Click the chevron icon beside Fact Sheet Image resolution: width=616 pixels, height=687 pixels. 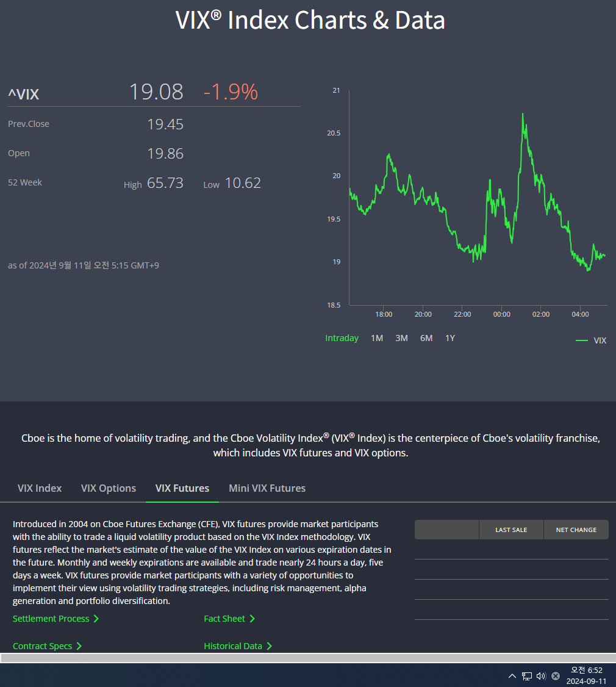pos(252,619)
